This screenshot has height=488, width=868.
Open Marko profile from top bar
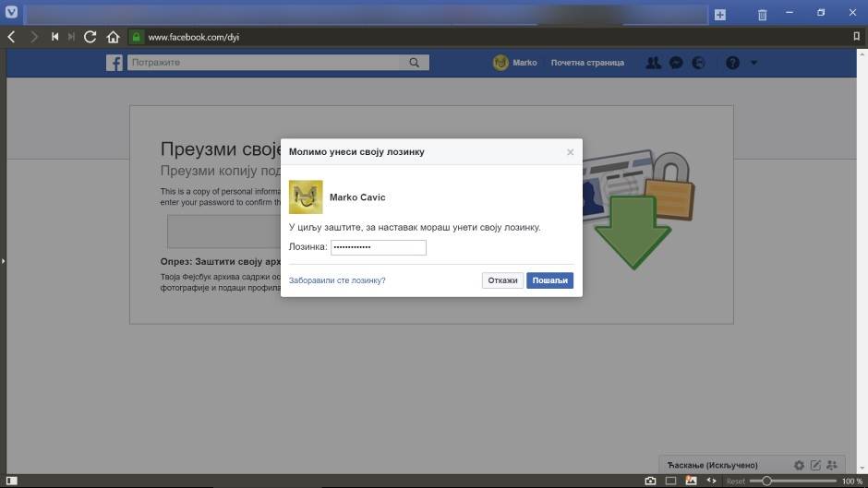coord(514,63)
